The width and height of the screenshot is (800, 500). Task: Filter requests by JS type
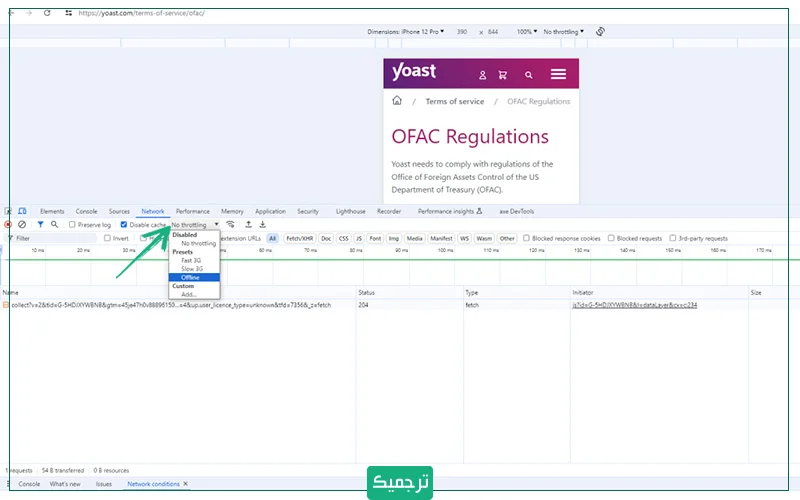[x=359, y=238]
